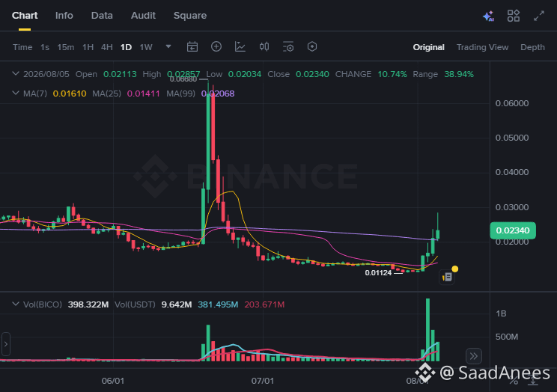This screenshot has width=557, height=392.
Task: Click the date 2026/08/05 in OHLC row
Action: coord(46,74)
